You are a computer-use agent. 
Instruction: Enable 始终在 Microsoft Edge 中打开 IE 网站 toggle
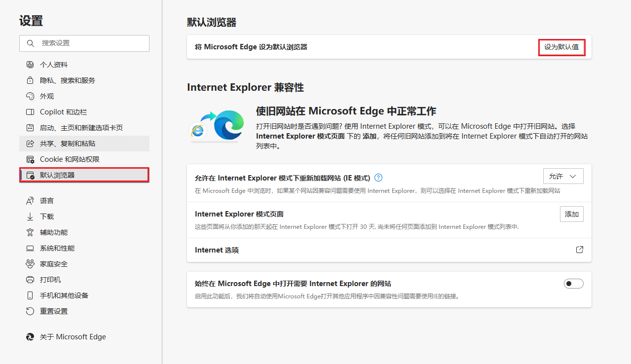pos(573,283)
